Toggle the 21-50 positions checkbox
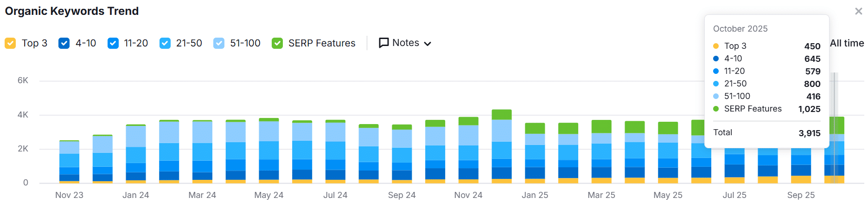 pos(165,43)
